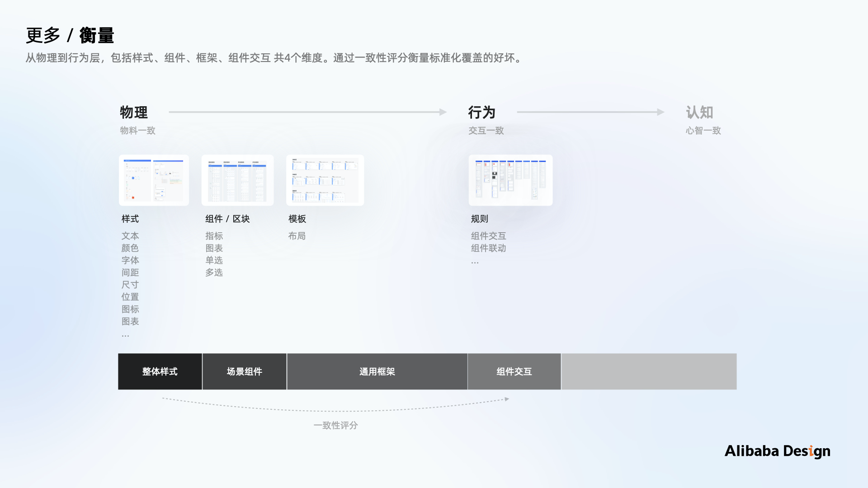
Task: Click the 指标 list item
Action: (x=214, y=236)
